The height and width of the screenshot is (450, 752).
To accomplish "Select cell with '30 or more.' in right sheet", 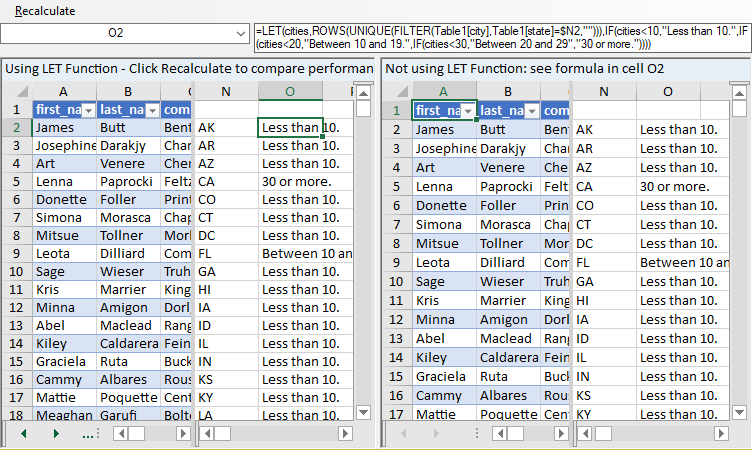I will (674, 186).
